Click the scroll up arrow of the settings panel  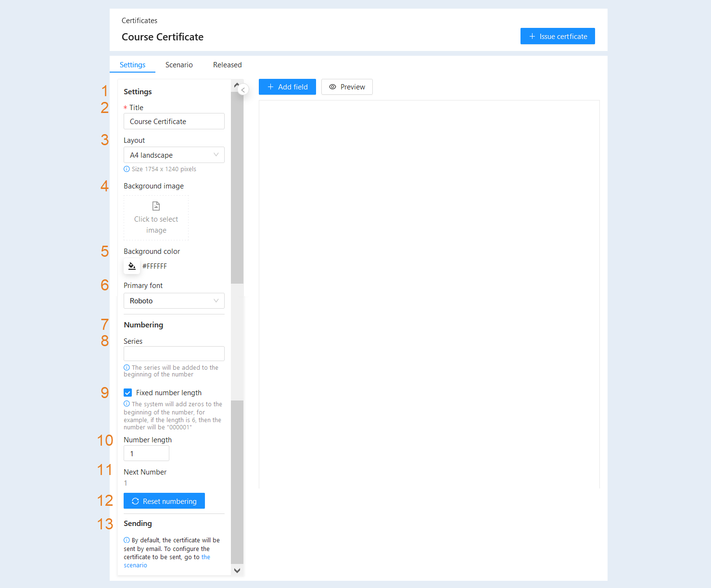pyautogui.click(x=237, y=85)
